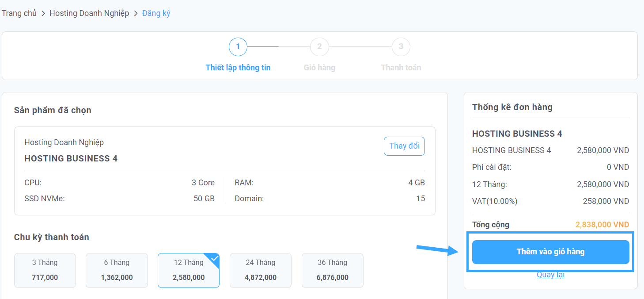
Task: Click the Phí cài đặt 0 VND value
Action: coord(618,167)
